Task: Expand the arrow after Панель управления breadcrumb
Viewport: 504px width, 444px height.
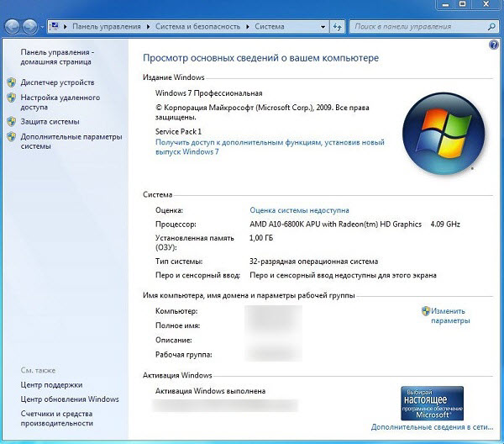Action: pyautogui.click(x=148, y=27)
